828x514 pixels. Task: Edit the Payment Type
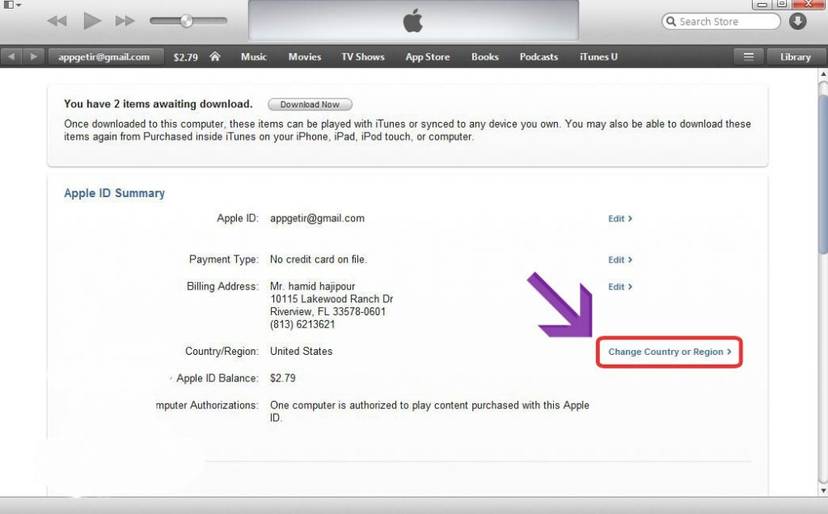[620, 260]
